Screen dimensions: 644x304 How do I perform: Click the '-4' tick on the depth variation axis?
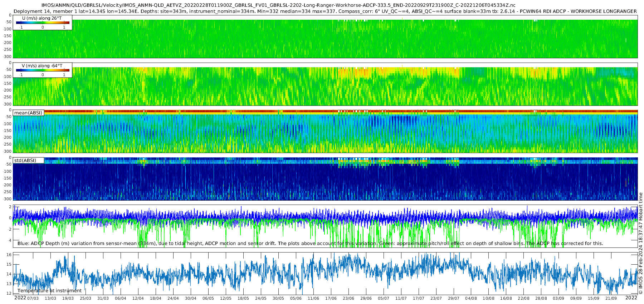10,240
